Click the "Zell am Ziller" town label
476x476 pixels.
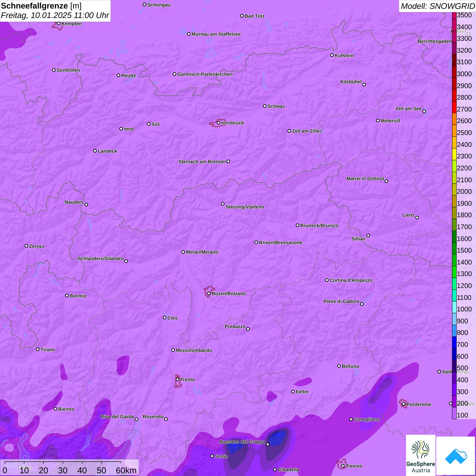pyautogui.click(x=307, y=131)
